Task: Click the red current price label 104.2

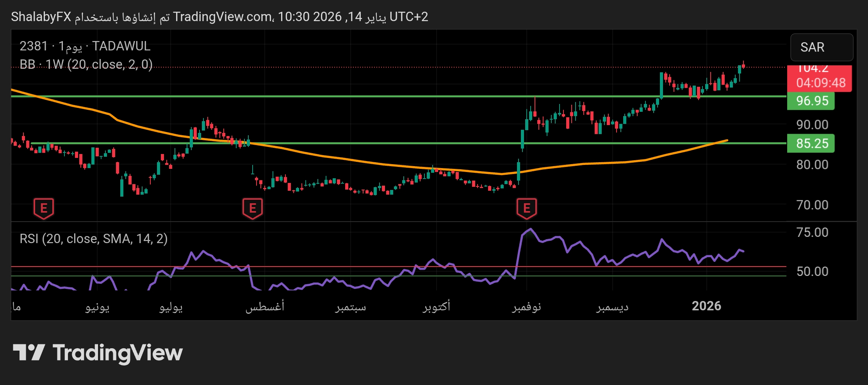Action: pyautogui.click(x=818, y=70)
